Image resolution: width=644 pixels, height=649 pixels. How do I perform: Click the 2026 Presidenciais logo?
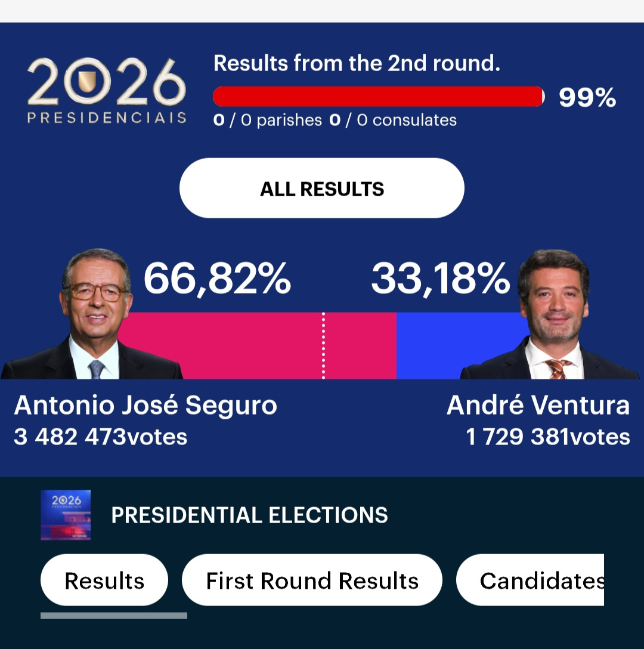(107, 90)
